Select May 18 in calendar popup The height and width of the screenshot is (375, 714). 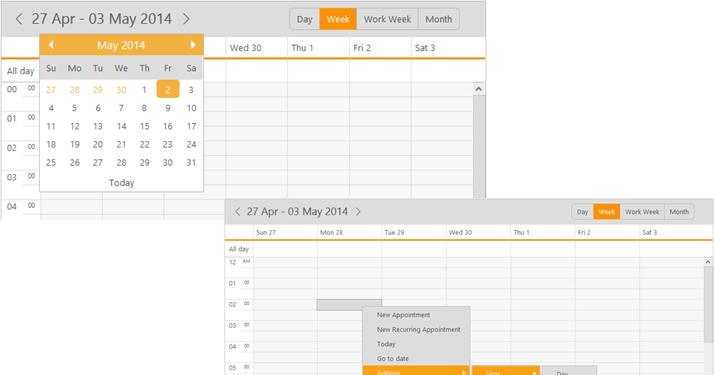(51, 144)
